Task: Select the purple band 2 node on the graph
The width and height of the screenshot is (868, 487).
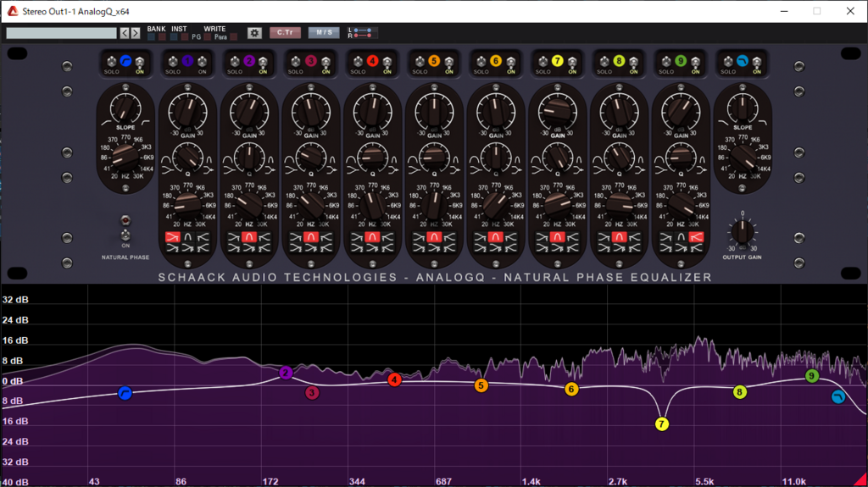Action: 286,373
